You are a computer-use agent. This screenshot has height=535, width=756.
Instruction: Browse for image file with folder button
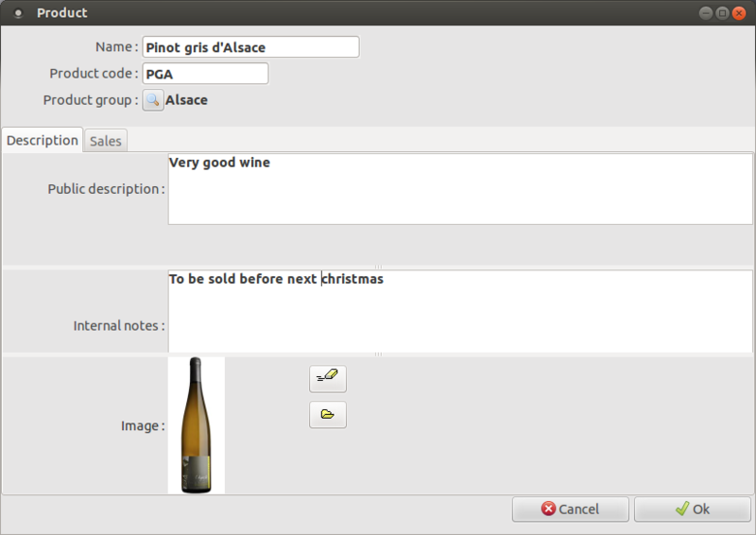[328, 414]
